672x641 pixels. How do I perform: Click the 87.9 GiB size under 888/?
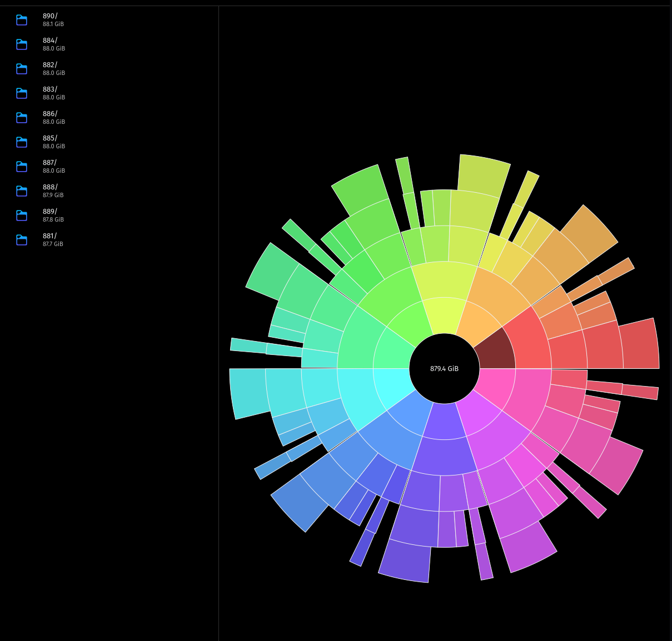click(53, 196)
